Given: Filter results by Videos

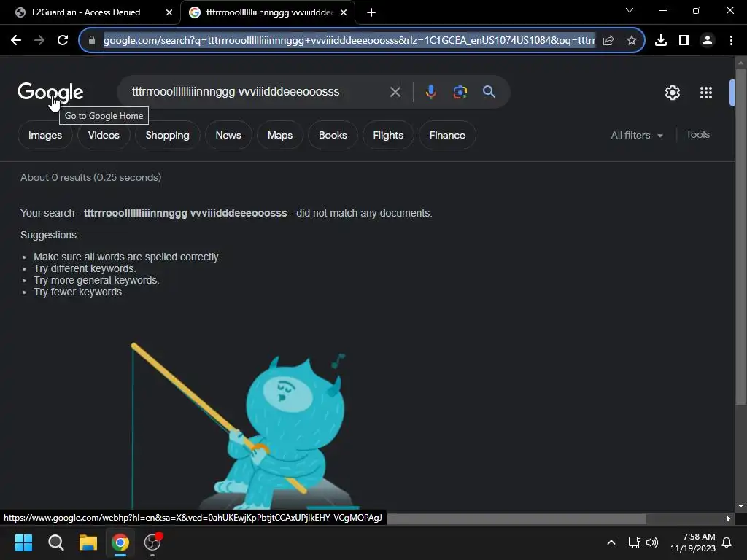Looking at the screenshot, I should [x=104, y=135].
